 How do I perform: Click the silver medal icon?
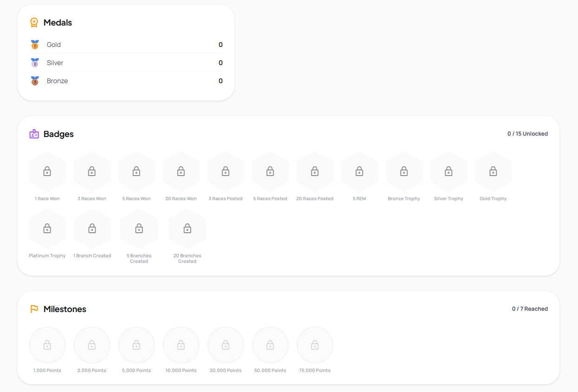pyautogui.click(x=35, y=63)
